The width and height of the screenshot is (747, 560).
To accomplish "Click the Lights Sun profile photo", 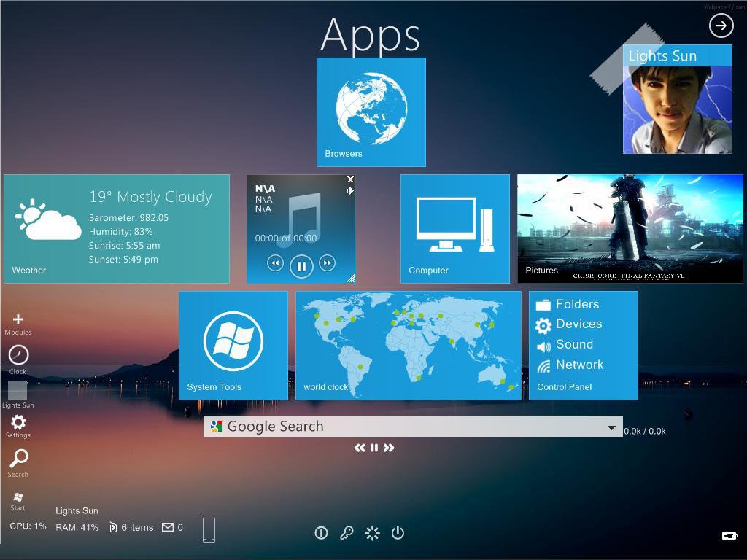I will 678,109.
